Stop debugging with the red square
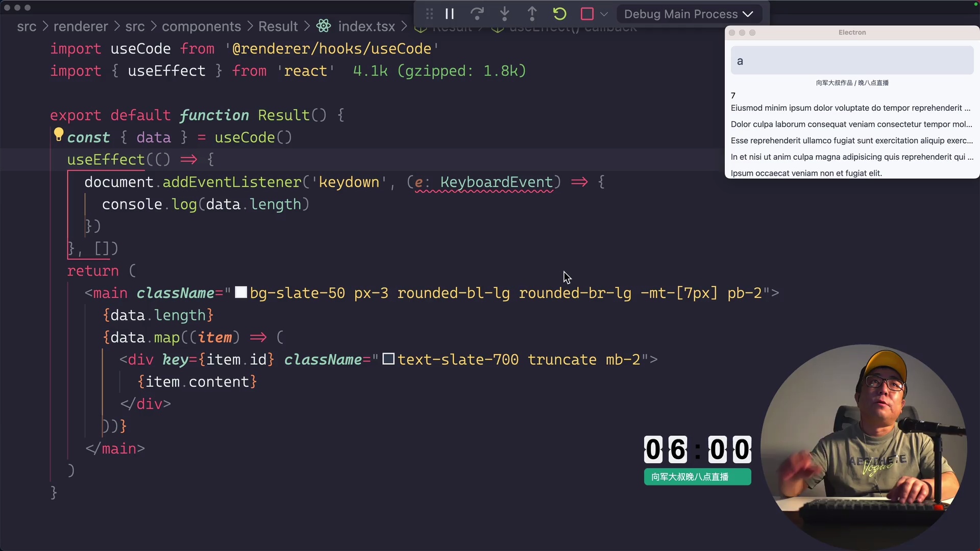The image size is (980, 551). coord(587,14)
